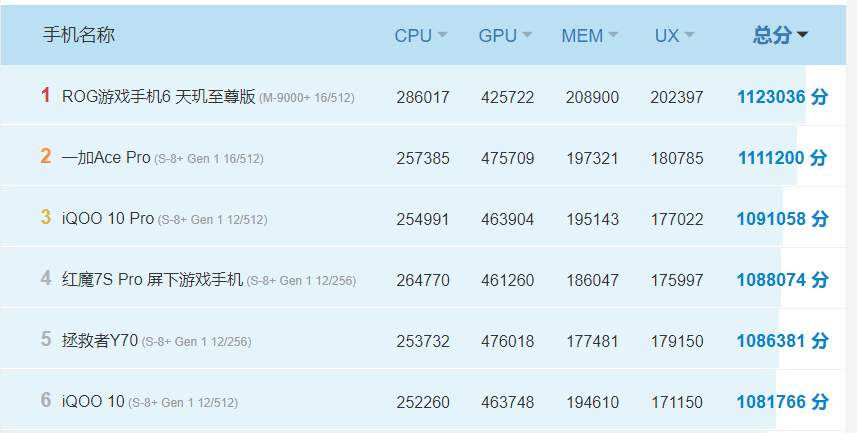Screen dimensions: 857x433
Task: Select 红魔7S Pro spec (S-8+ Gen 1 12/256)
Action: point(301,281)
